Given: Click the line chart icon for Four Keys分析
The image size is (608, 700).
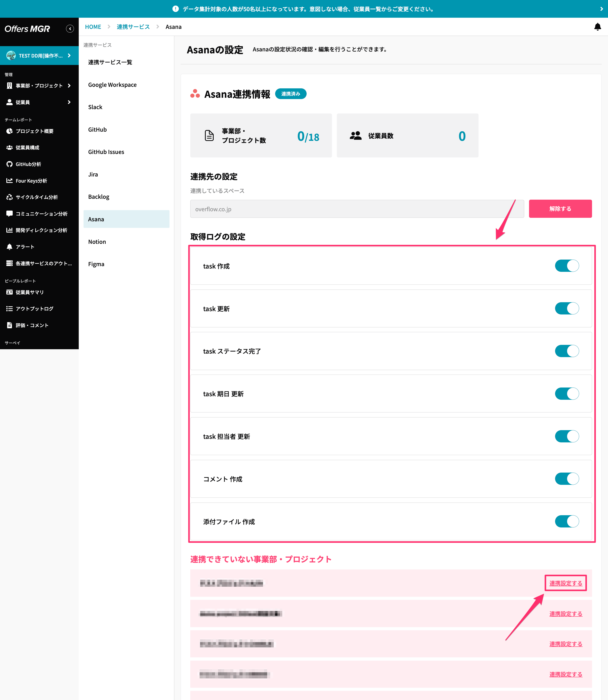Looking at the screenshot, I should pyautogui.click(x=9, y=180).
